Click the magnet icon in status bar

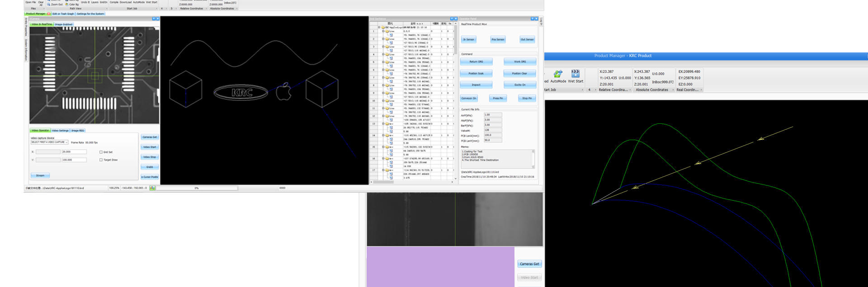(x=152, y=188)
